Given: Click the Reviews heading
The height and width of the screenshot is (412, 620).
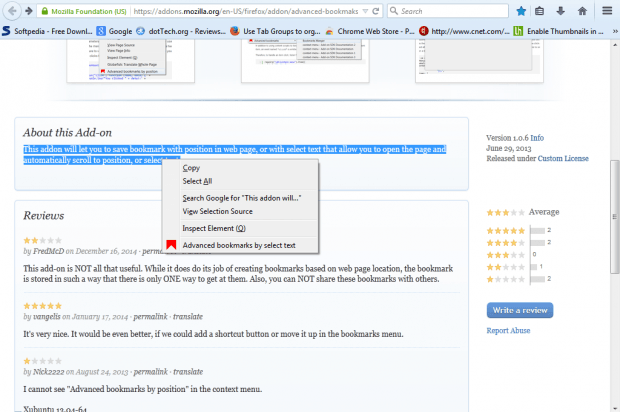Looking at the screenshot, I should [43, 216].
